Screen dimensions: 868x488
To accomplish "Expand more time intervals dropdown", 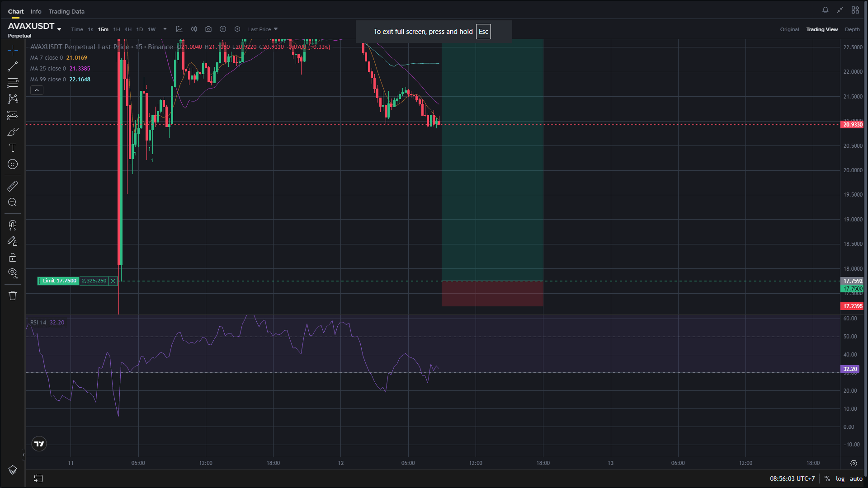I will 165,29.
